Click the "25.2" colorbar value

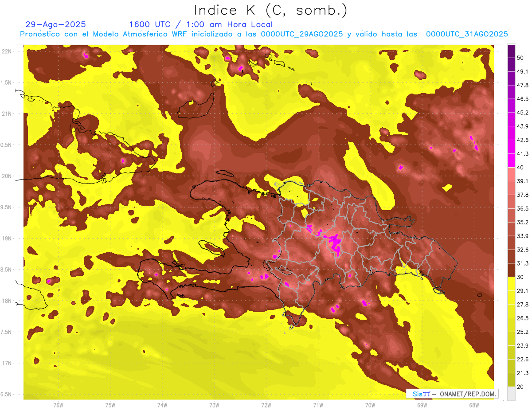[523, 332]
